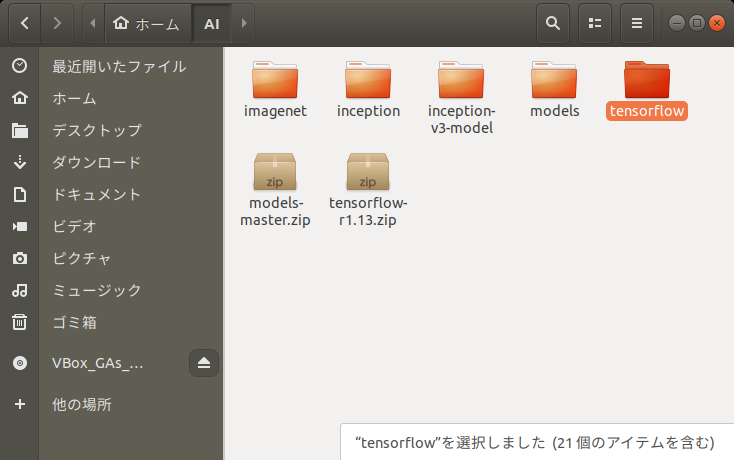
Task: Open the imagenet folder icon
Action: (275, 80)
